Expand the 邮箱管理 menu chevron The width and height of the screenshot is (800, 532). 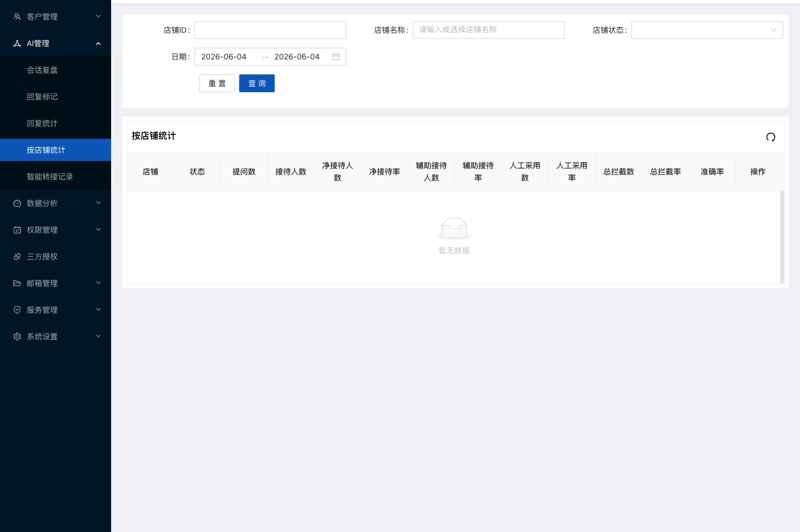98,283
